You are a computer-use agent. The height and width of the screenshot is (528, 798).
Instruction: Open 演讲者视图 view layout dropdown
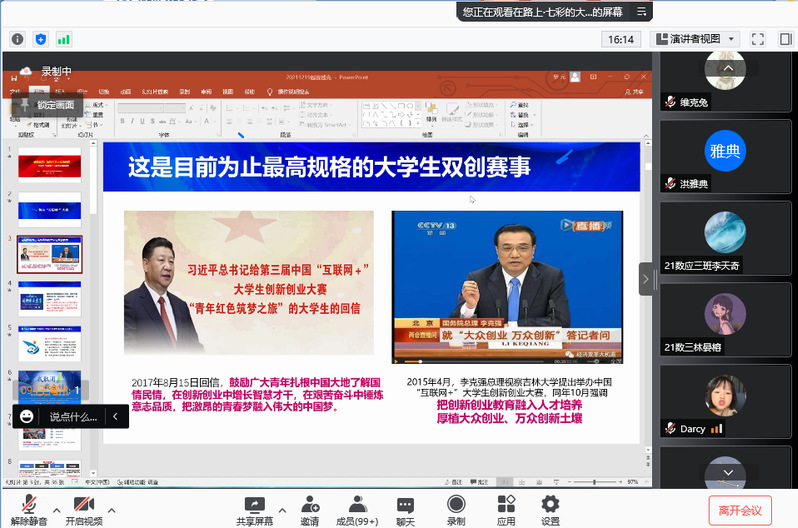point(695,39)
